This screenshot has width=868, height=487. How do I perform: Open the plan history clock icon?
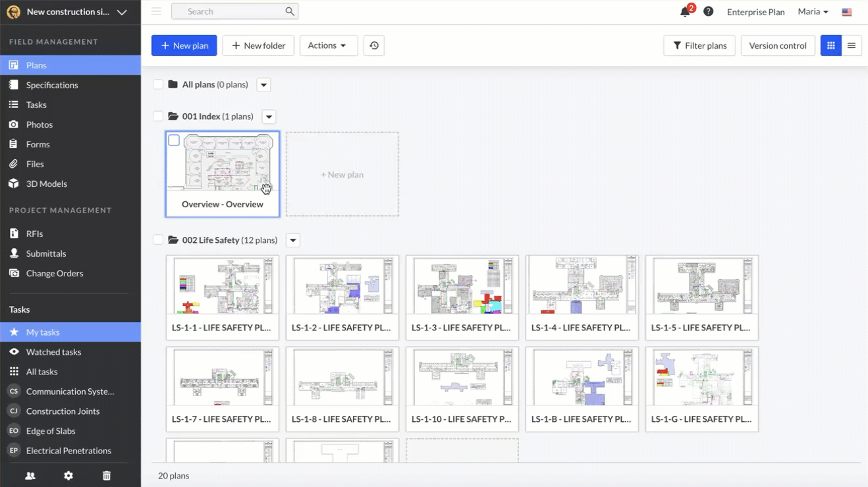374,45
